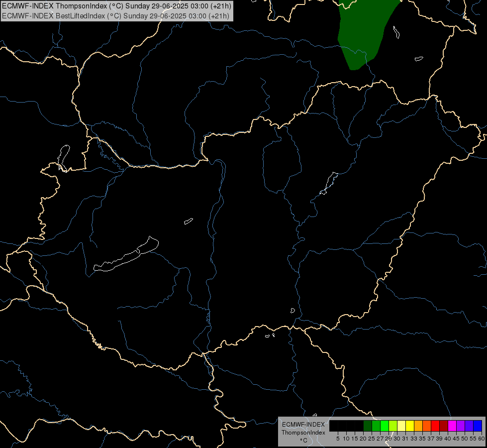Select the pale yellow 30–31 legend swatch
Viewport: 487px width, 448px height.
coord(401,426)
